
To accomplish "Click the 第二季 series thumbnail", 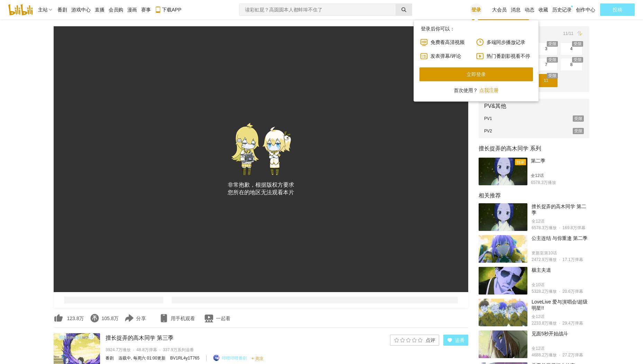I will 503,171.
